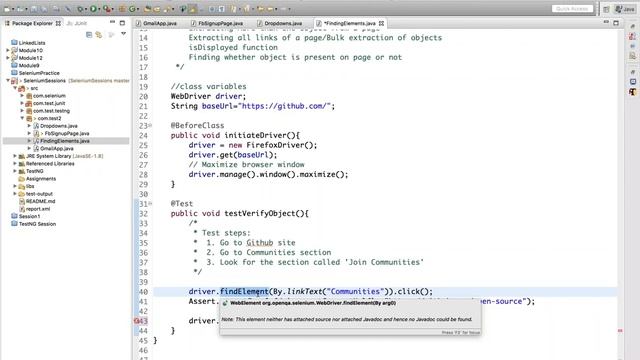Switch to FbSignupPage.java editor tab
The image size is (640, 360).
[x=217, y=23]
